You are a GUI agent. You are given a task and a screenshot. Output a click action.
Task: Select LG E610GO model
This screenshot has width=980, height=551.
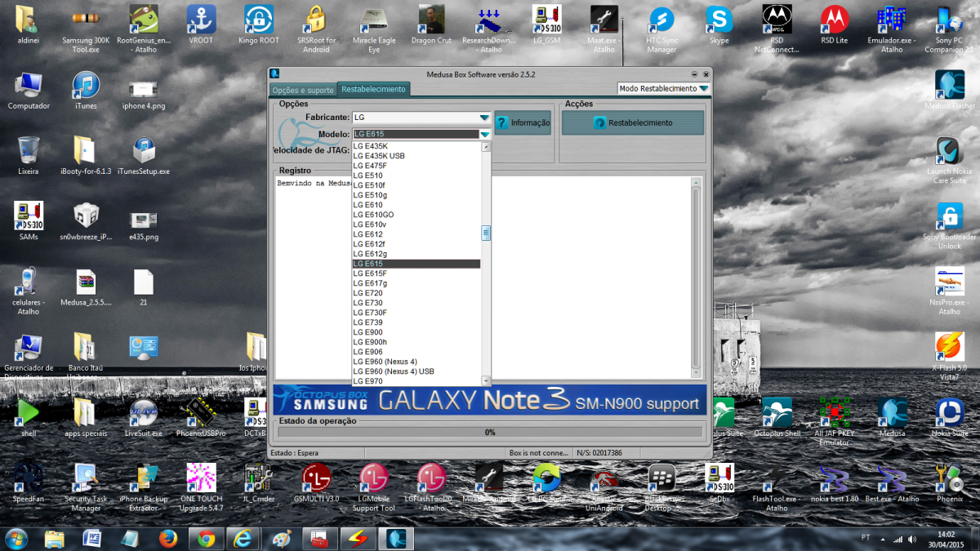point(416,215)
